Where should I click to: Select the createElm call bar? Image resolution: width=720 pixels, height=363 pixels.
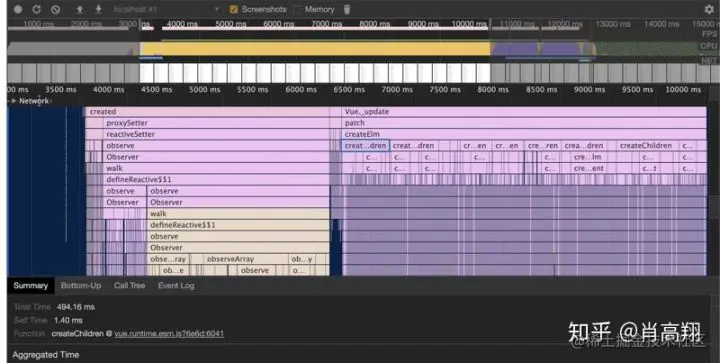coord(524,134)
